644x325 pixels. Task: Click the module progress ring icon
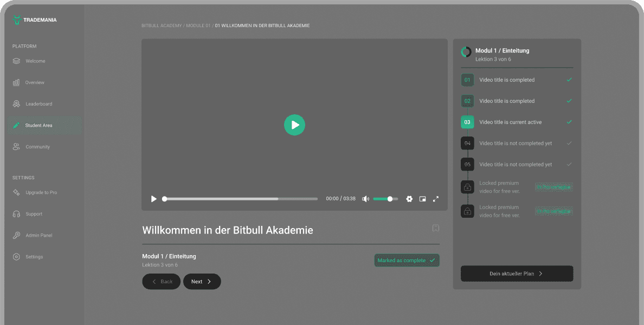pyautogui.click(x=466, y=51)
